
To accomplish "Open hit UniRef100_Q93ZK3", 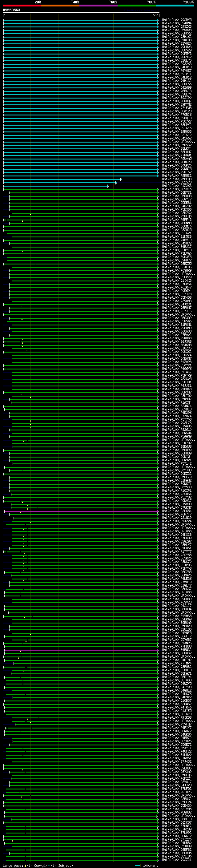I will (x=177, y=26).
